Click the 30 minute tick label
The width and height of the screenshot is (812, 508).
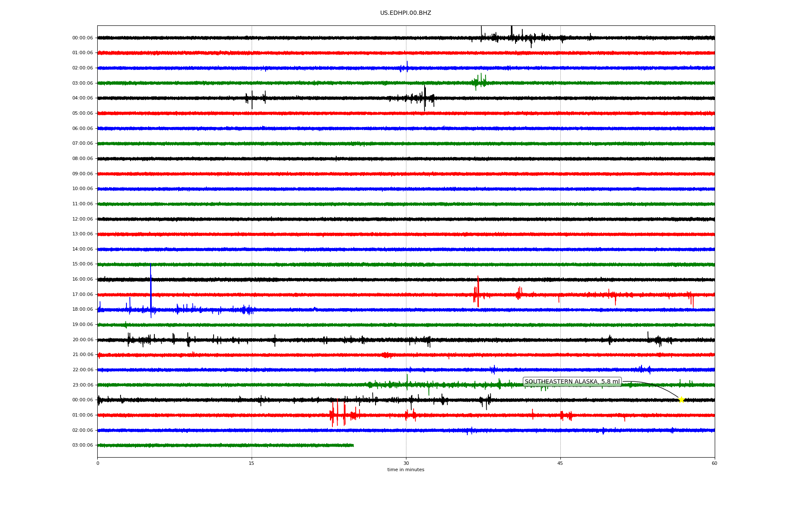[x=406, y=464]
